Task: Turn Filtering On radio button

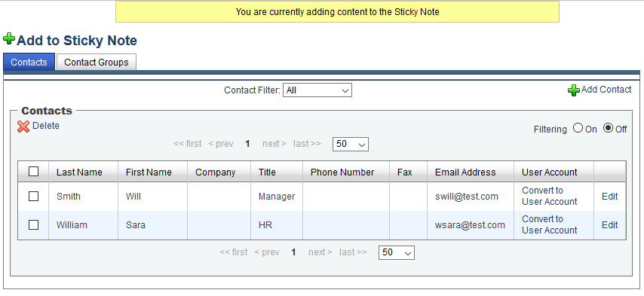Action: tap(578, 128)
